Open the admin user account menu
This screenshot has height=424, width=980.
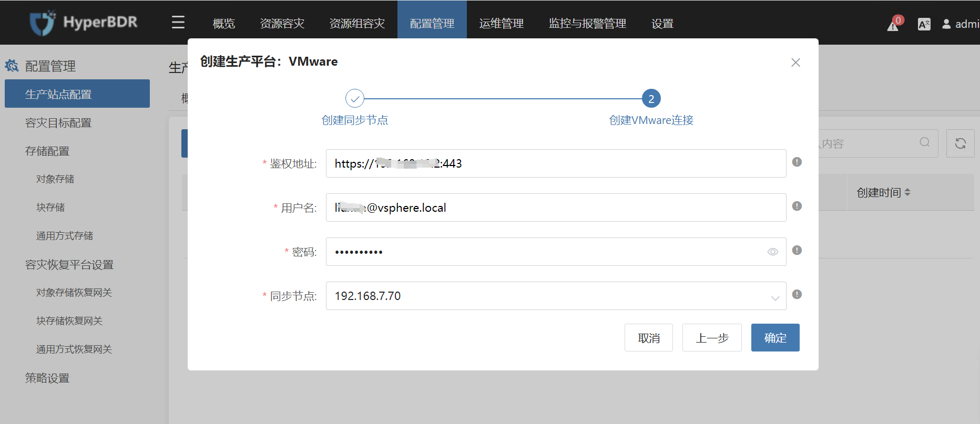click(x=960, y=24)
